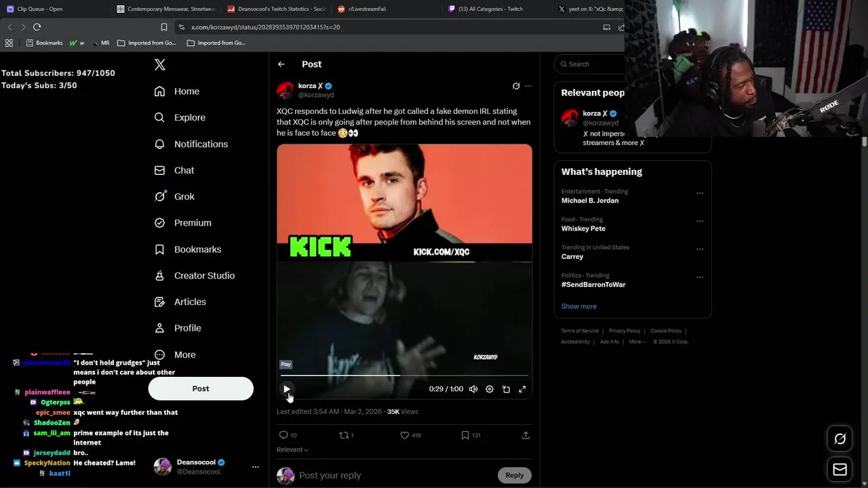Switch to Deansocool's Twitch Statistics tab
The image size is (868, 488).
pos(276,9)
